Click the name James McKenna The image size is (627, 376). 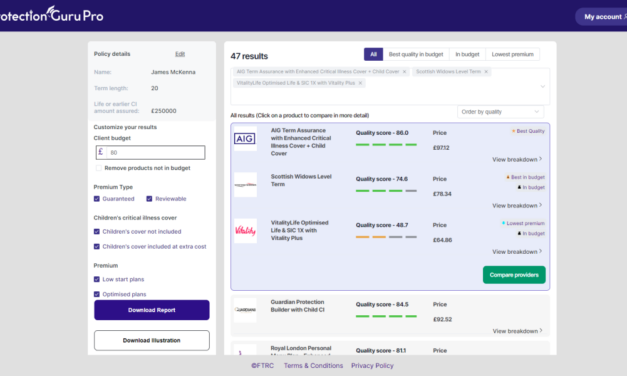173,72
